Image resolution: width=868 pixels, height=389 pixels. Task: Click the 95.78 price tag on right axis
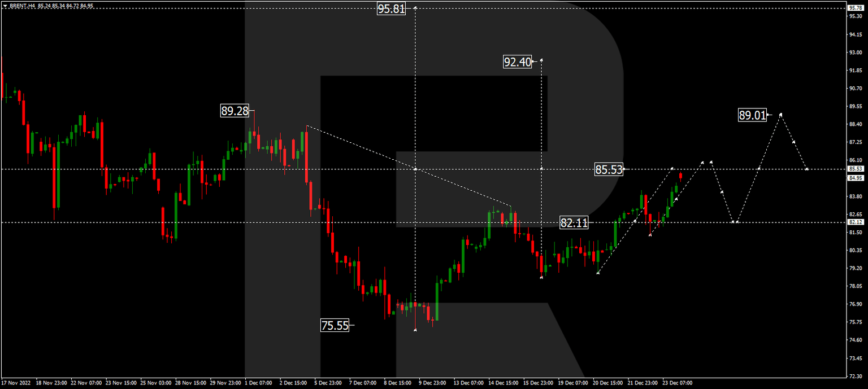[854, 8]
